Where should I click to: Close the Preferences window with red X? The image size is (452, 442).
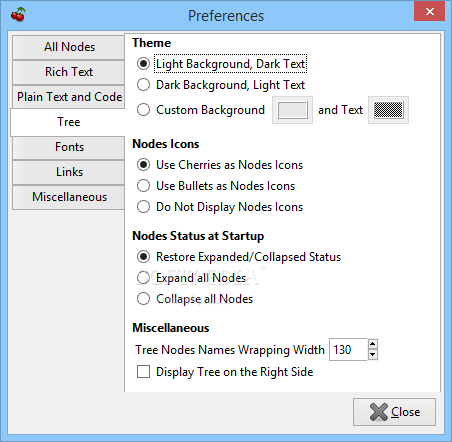(x=429, y=11)
